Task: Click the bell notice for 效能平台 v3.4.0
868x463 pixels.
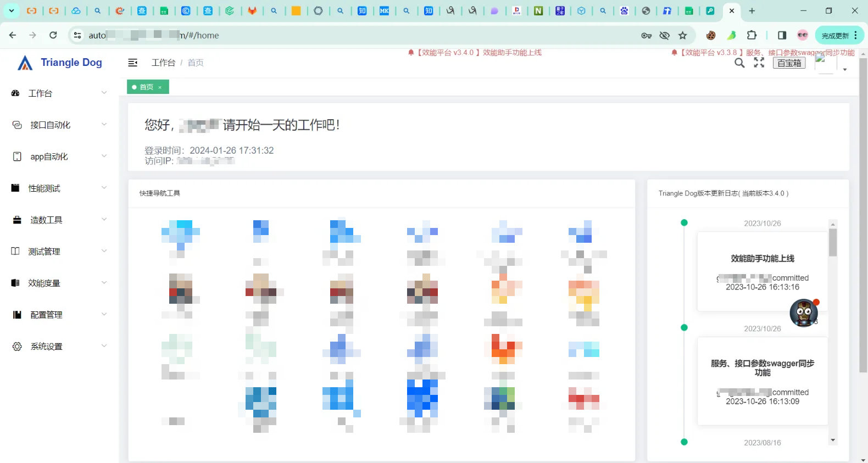Action: (x=411, y=53)
